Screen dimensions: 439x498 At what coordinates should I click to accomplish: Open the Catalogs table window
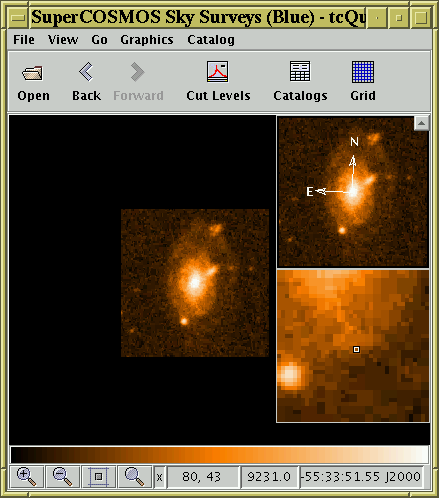tap(300, 82)
